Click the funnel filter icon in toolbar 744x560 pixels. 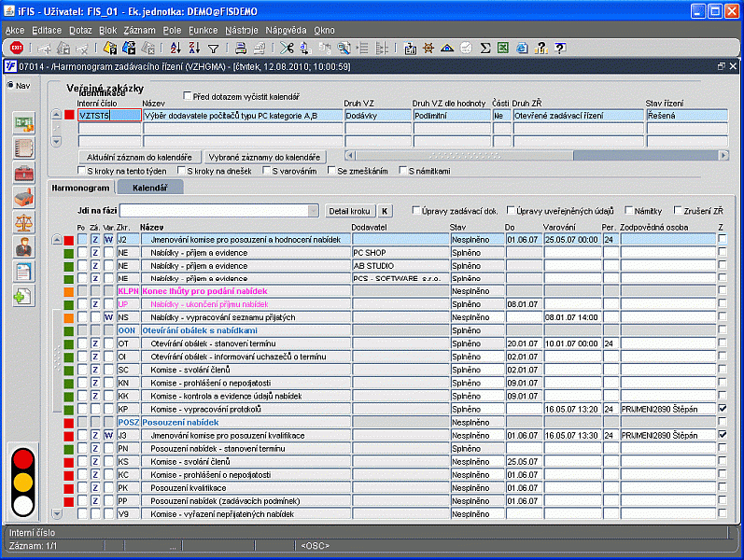pos(213,48)
